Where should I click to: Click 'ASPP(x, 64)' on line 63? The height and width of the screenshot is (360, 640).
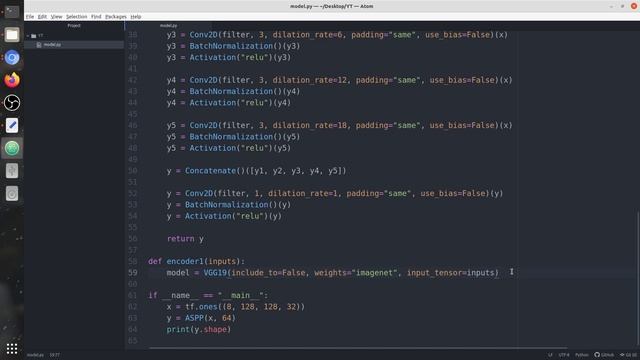tap(210, 318)
